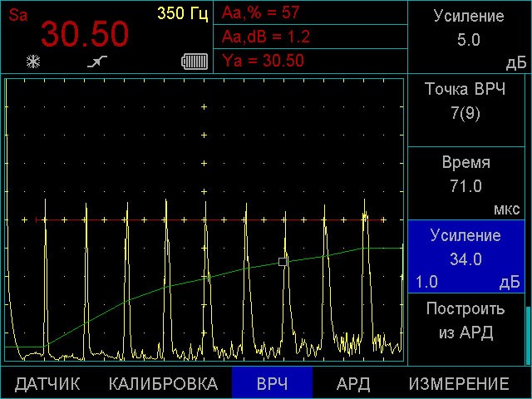Click the Ya = 30.50 readout

263,61
